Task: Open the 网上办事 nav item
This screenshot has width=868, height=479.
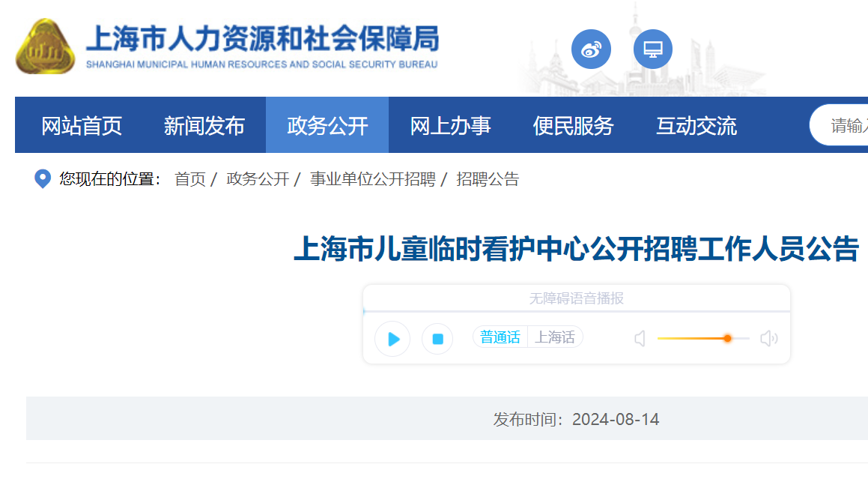Action: pos(450,126)
